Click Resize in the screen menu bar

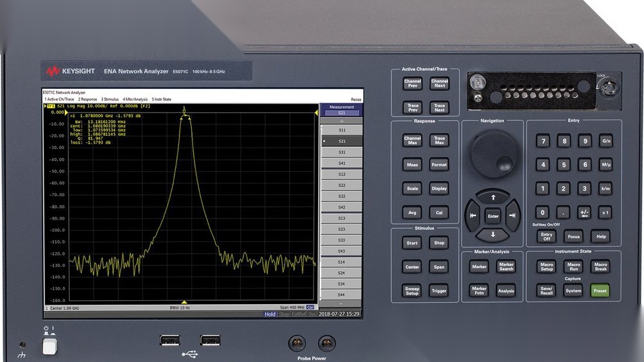point(356,99)
